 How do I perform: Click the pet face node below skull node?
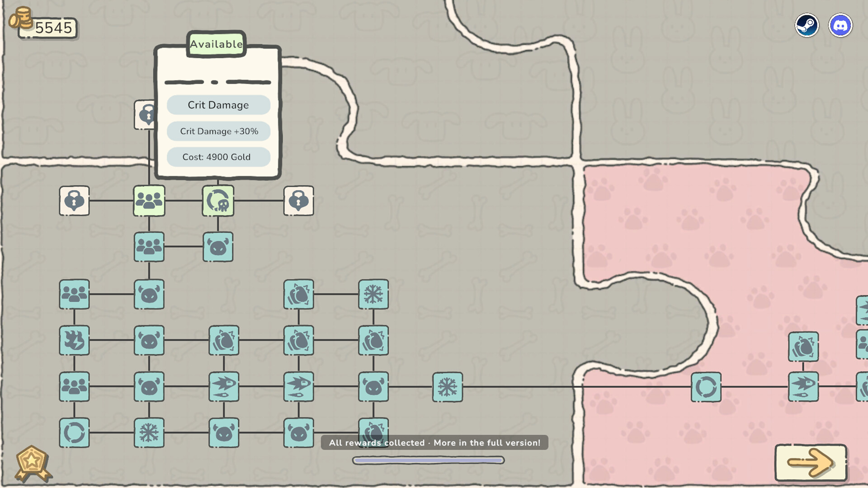[218, 247]
